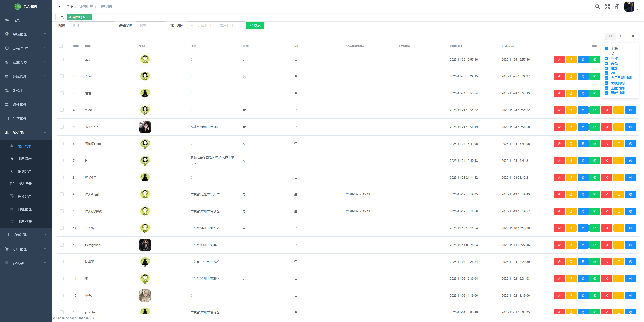The image size is (644, 322).
Task: Click the blue print icon for 刘冰洋
Action: [x=630, y=110]
